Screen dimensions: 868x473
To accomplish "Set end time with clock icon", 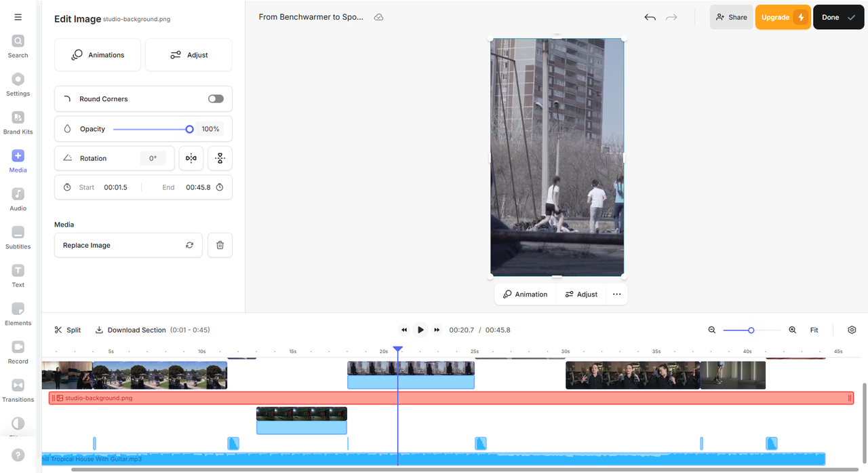I will point(220,187).
